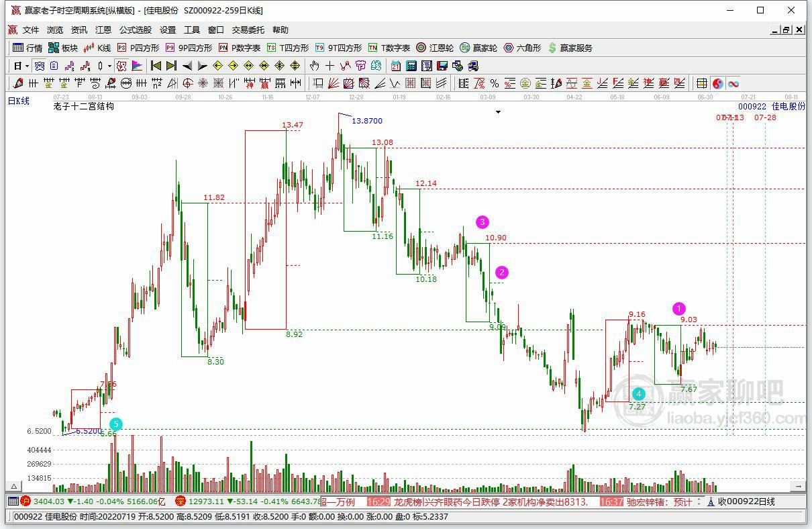Viewport: 812px width, 529px height.
Task: Open the 资讯 menu
Action: pos(79,30)
